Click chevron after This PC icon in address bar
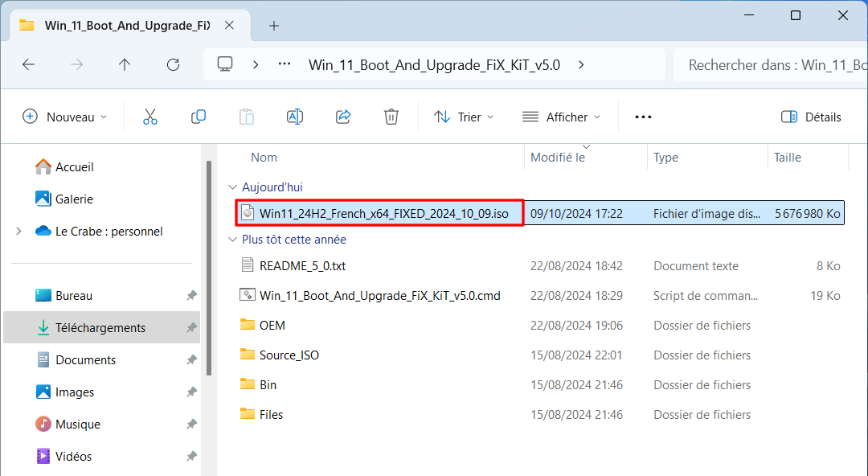This screenshot has width=868, height=476. (x=256, y=65)
